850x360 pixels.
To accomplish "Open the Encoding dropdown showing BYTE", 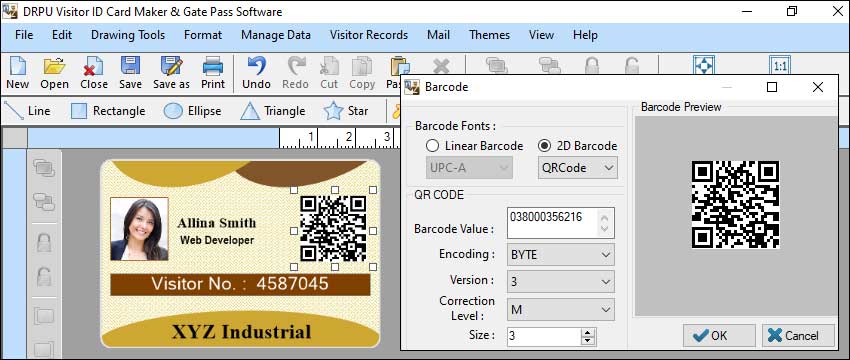I will tap(561, 254).
